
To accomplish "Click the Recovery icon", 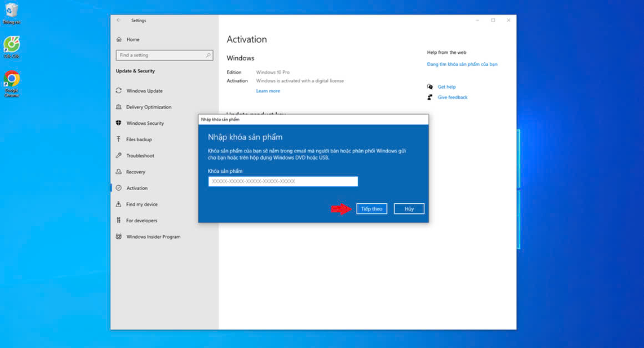I will tap(119, 172).
